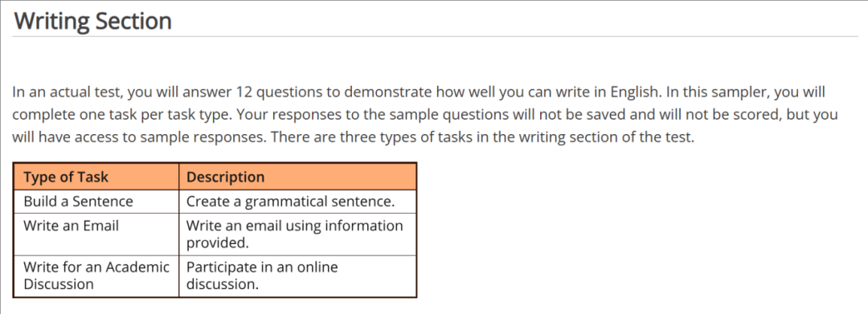Screen dimensions: 868x314
Task: Select the Description header cell
Action: click(298, 177)
